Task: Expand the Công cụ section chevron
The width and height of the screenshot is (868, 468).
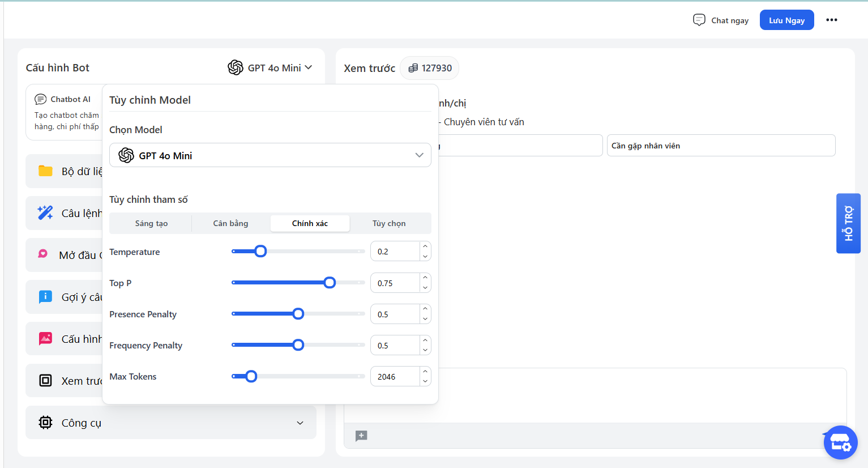Action: [x=300, y=423]
